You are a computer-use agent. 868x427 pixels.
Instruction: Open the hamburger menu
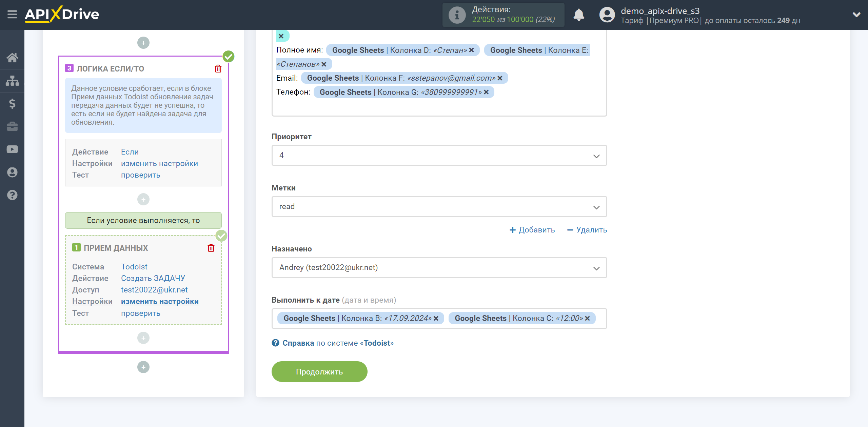point(12,15)
